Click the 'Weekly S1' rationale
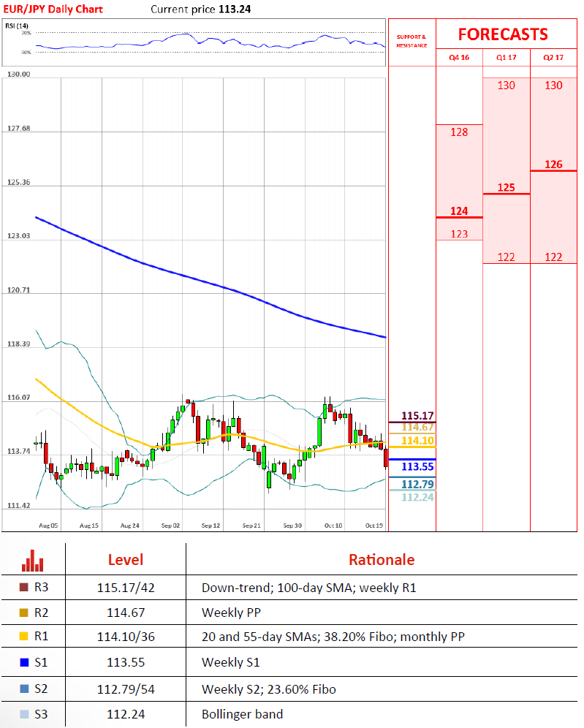Viewport: 584px width, 728px height. coord(230,662)
